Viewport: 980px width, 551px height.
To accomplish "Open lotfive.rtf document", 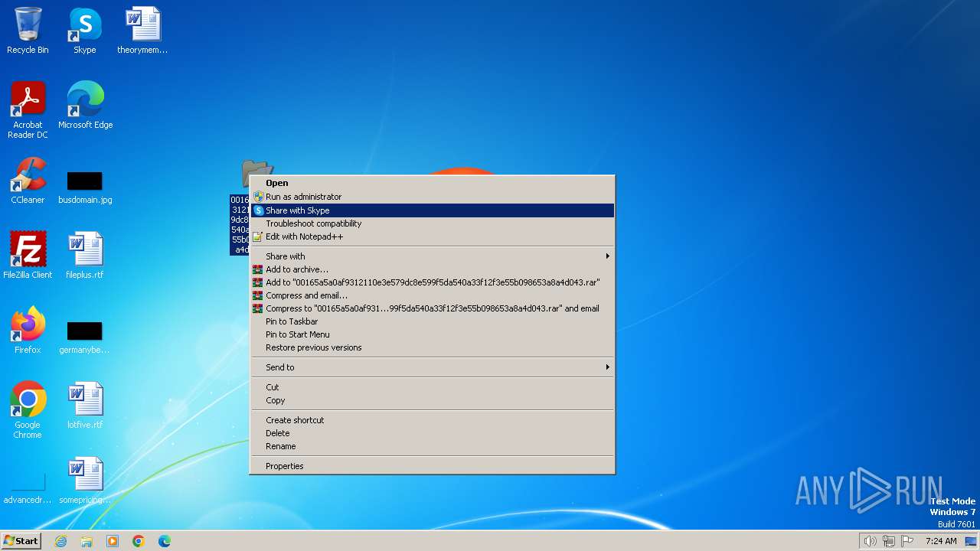I will click(x=85, y=406).
